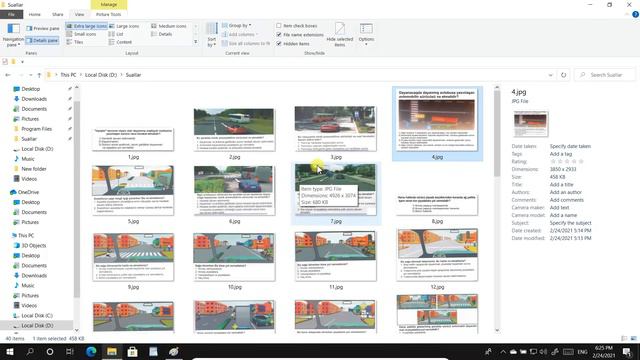Viewport: 640px width, 360px height.
Task: Open the Add columns dropdown
Action: (x=240, y=34)
